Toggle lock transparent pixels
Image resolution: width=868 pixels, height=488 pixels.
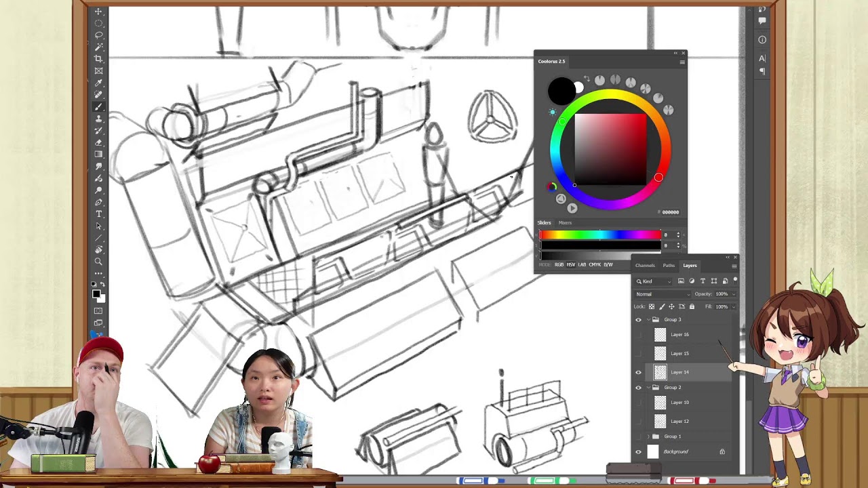[x=652, y=306]
